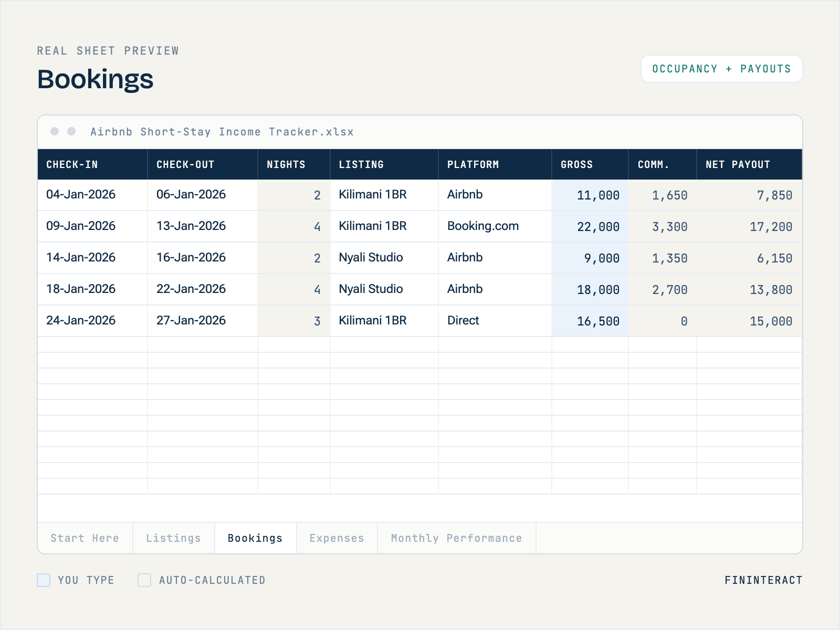Select the commission cell showing 1,650
The height and width of the screenshot is (630, 840).
[663, 195]
